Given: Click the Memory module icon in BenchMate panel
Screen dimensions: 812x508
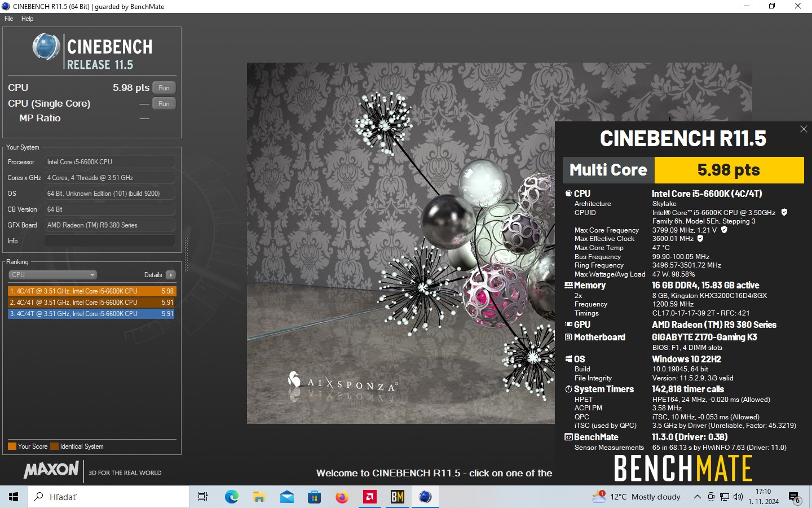Looking at the screenshot, I should point(568,286).
